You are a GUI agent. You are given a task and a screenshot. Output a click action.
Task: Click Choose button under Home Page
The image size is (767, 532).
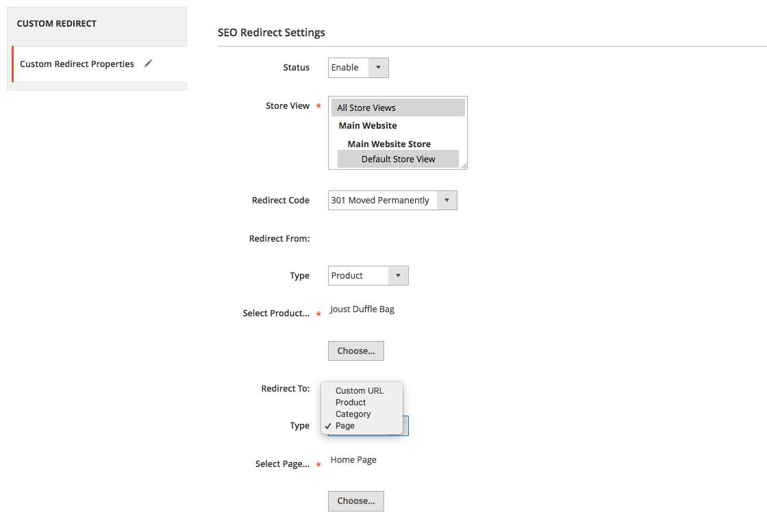click(355, 501)
